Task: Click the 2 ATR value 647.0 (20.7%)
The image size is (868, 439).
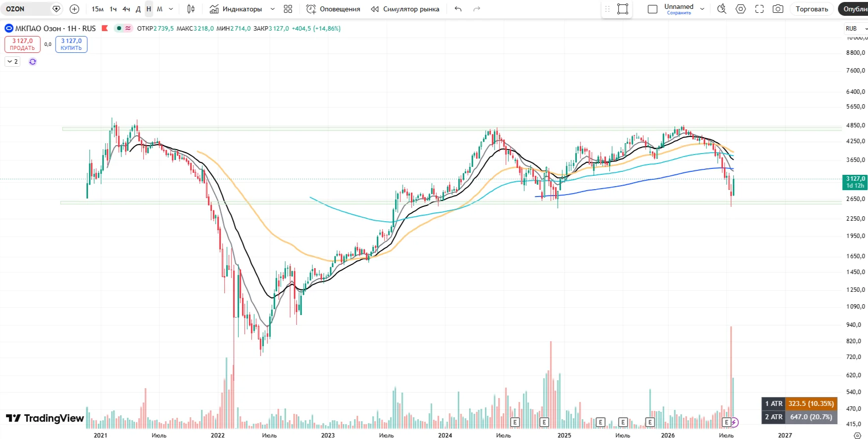Action: 811,417
